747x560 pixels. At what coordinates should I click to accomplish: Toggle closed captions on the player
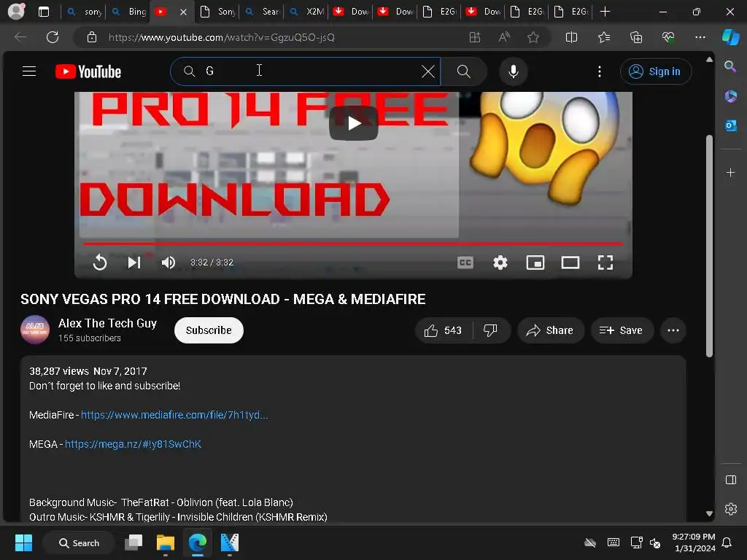tap(465, 262)
